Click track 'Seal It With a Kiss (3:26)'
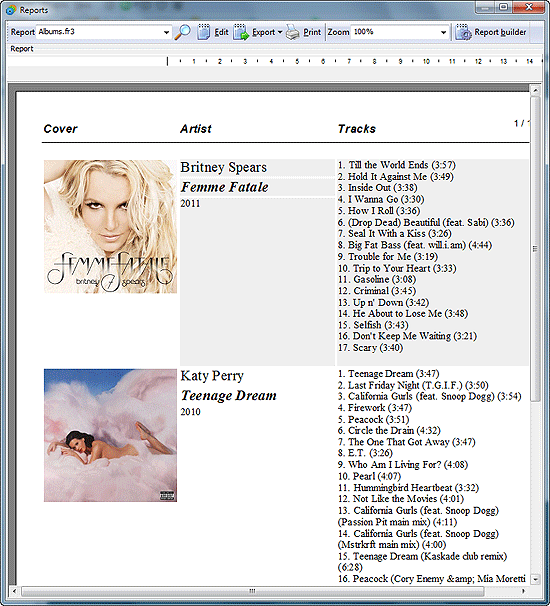The image size is (550, 606). [x=394, y=233]
